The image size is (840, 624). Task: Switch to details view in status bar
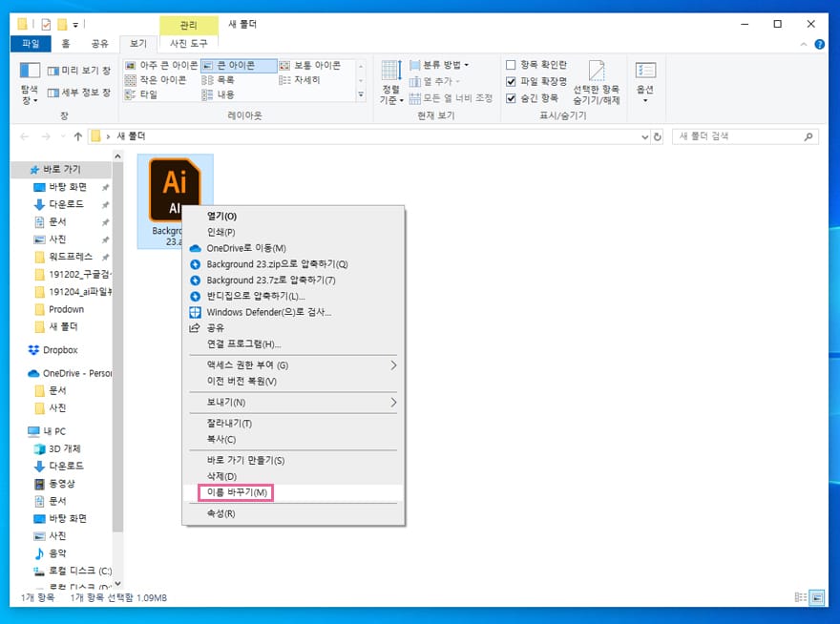[800, 597]
